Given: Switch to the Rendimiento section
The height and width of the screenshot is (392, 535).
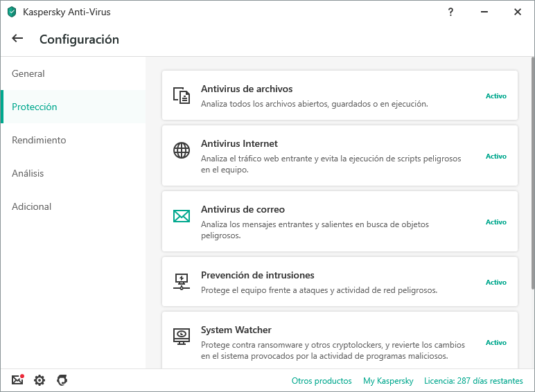Looking at the screenshot, I should [x=39, y=140].
